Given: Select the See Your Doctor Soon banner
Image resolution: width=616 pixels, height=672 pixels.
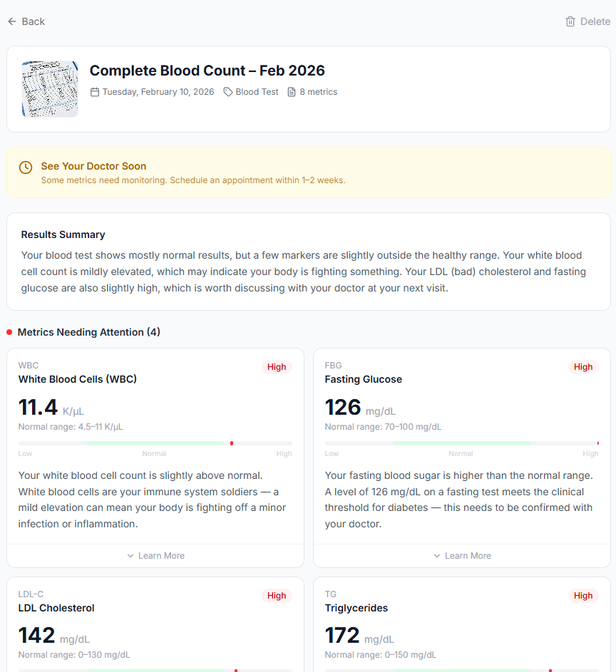Looking at the screenshot, I should [309, 172].
